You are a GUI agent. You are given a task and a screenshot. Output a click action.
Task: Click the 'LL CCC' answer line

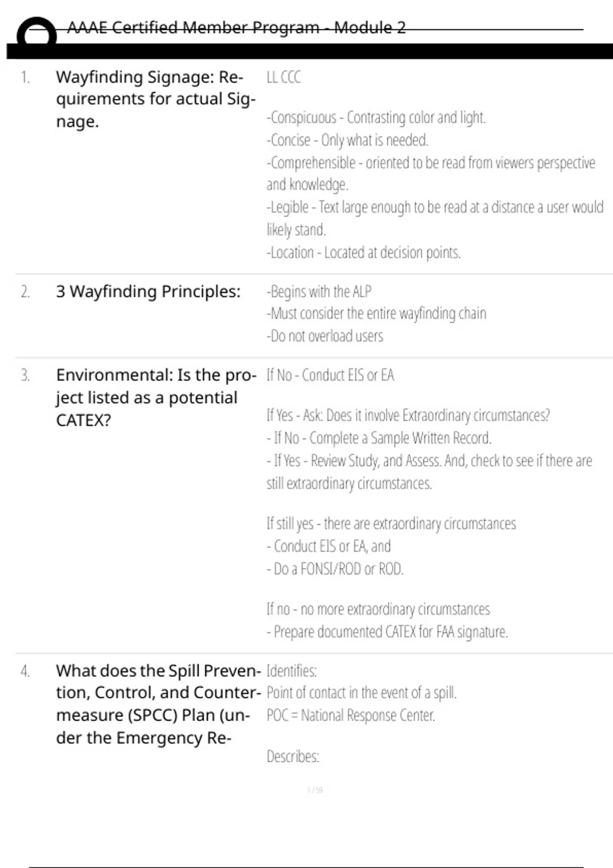284,77
